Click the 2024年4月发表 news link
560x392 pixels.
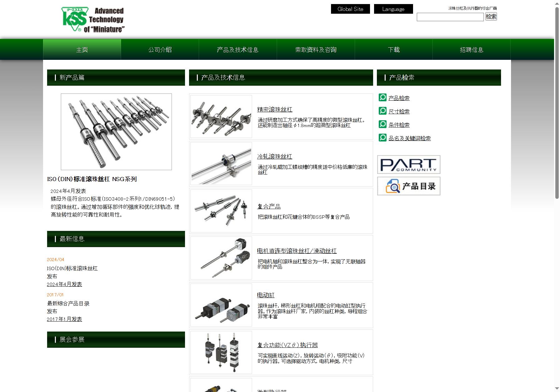[64, 284]
